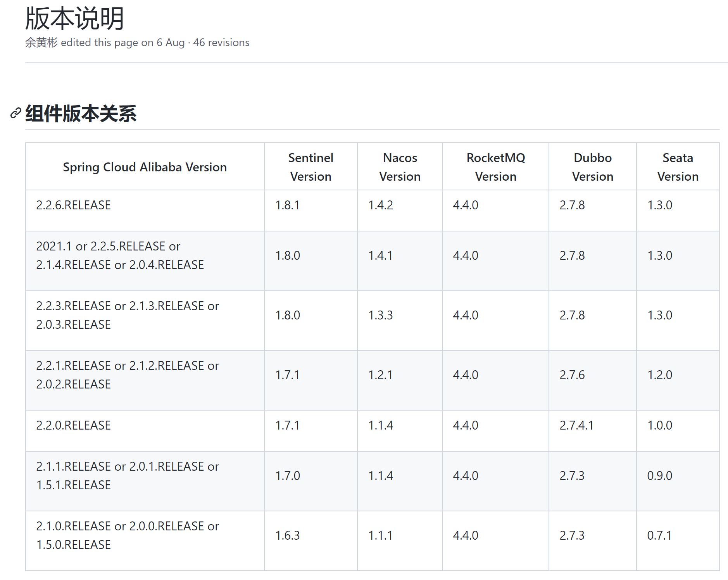Click Seata version 1.2.0 cell
Viewport: 728px width, 580px height.
(678, 380)
